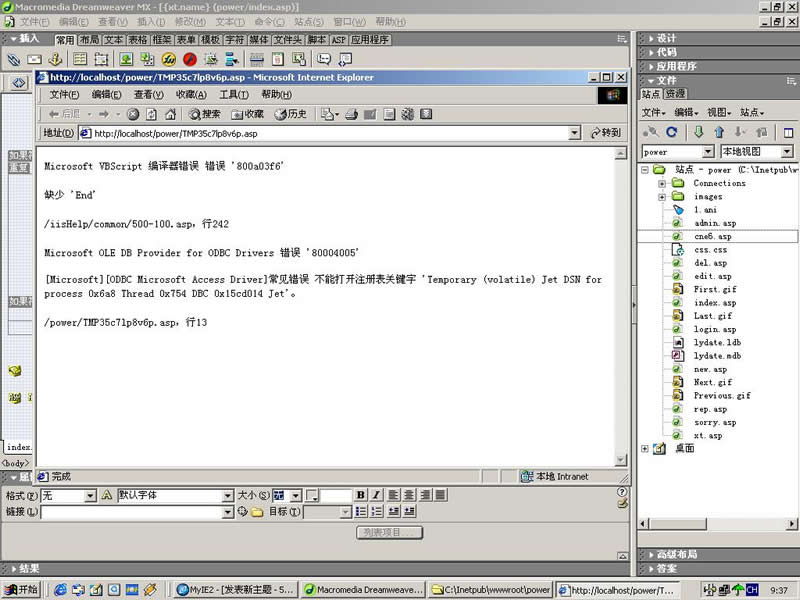Insert a comment with the speech bubble icon

323,60
